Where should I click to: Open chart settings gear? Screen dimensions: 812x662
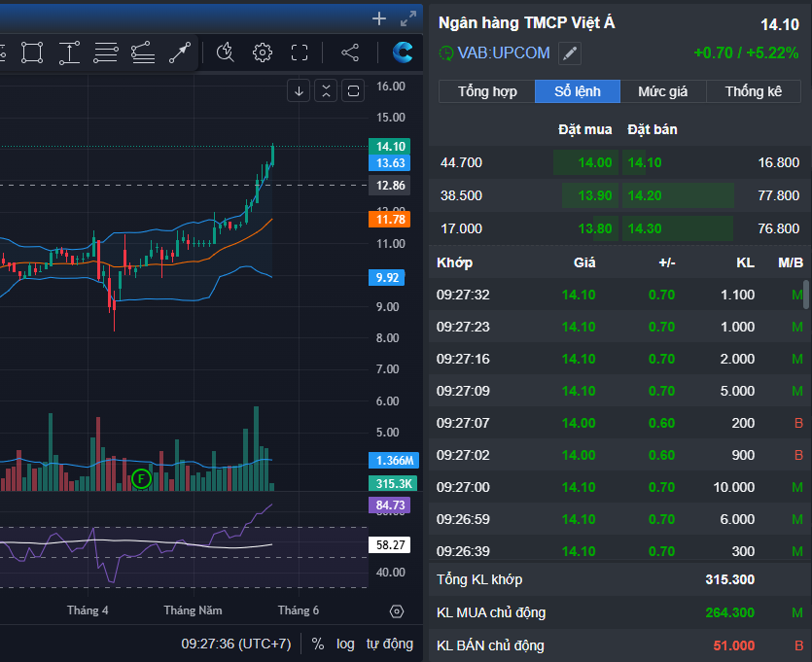click(x=263, y=52)
